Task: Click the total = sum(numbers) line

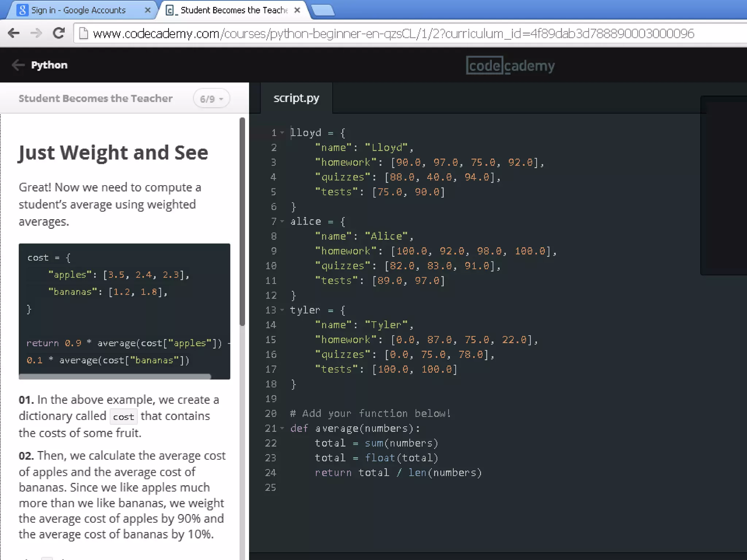Action: coord(376,443)
